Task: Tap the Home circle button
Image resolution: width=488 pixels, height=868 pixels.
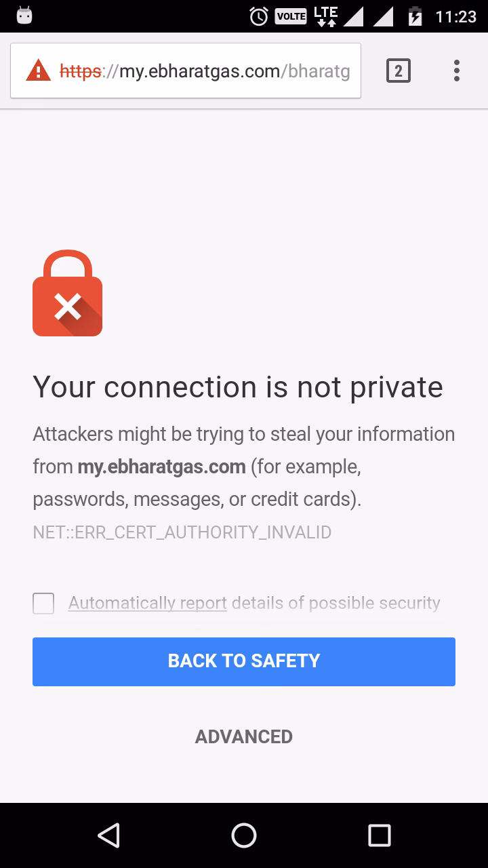Action: coord(243,835)
